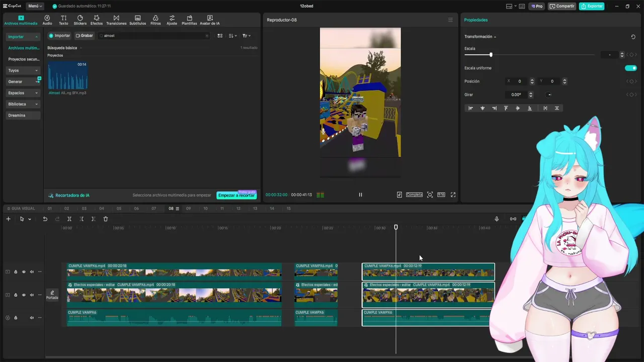Viewport: 644px width, 362px height.
Task: Click the Grabar record button
Action: click(85, 36)
